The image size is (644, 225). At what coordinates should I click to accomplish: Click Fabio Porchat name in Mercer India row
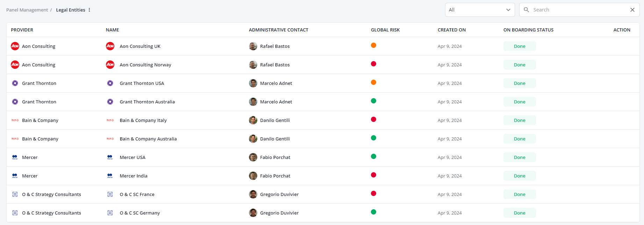[x=275, y=176]
